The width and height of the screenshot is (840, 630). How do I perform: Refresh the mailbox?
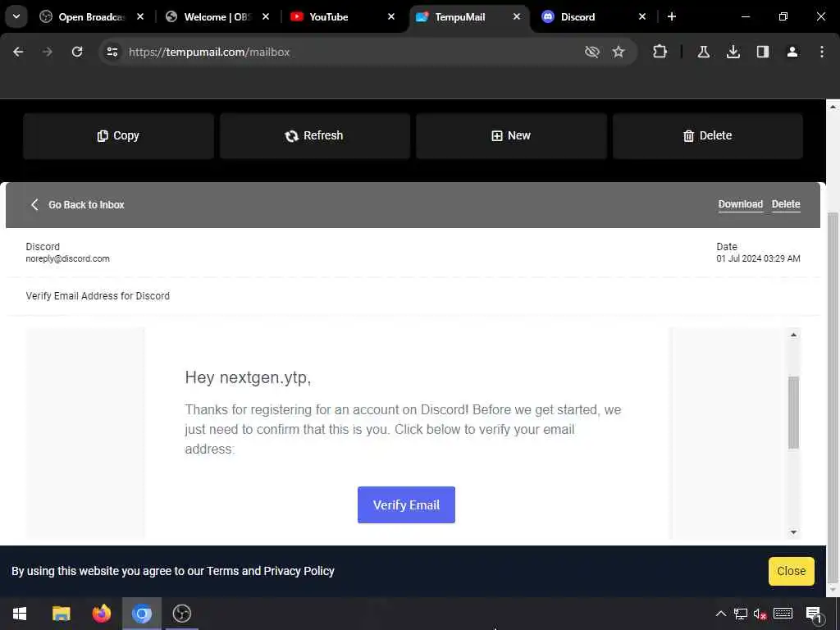[315, 136]
